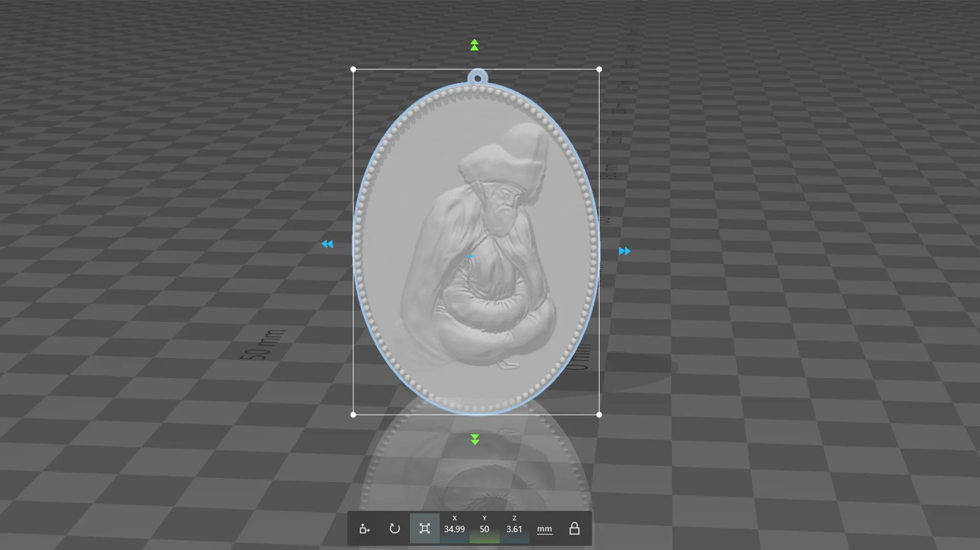Activate the Scale tool icon
The width and height of the screenshot is (980, 550).
[x=425, y=529]
